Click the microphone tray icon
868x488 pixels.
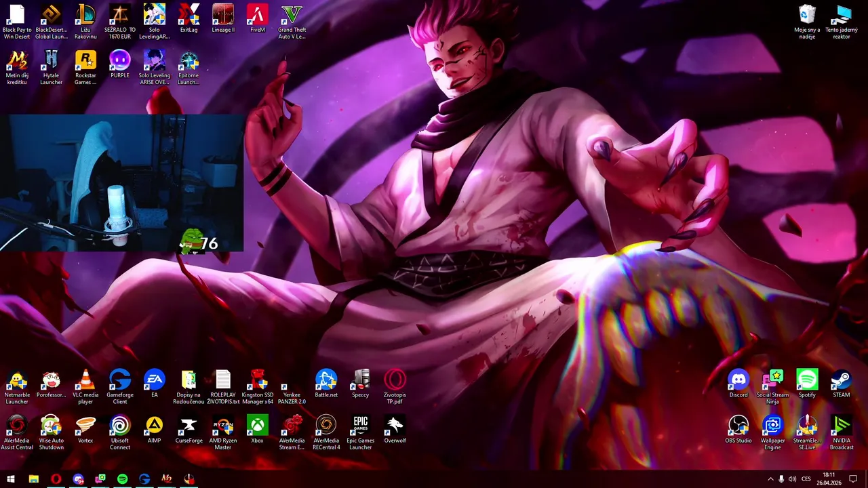781,479
